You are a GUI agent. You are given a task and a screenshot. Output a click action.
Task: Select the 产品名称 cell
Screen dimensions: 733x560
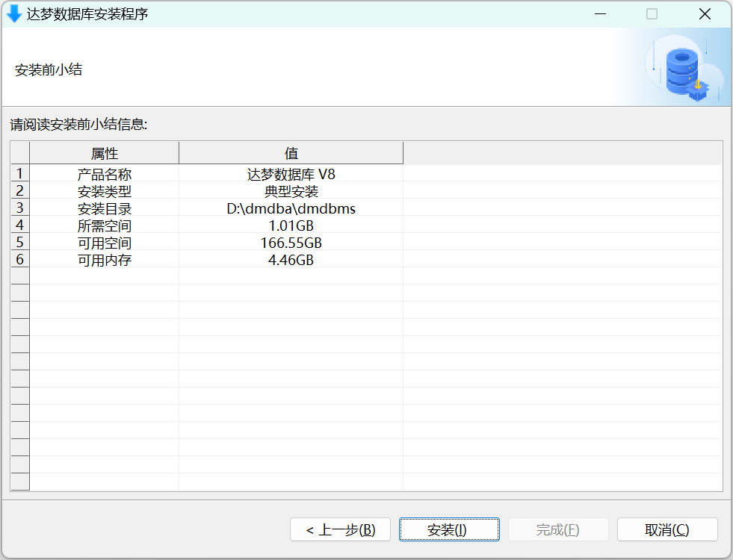(105, 174)
